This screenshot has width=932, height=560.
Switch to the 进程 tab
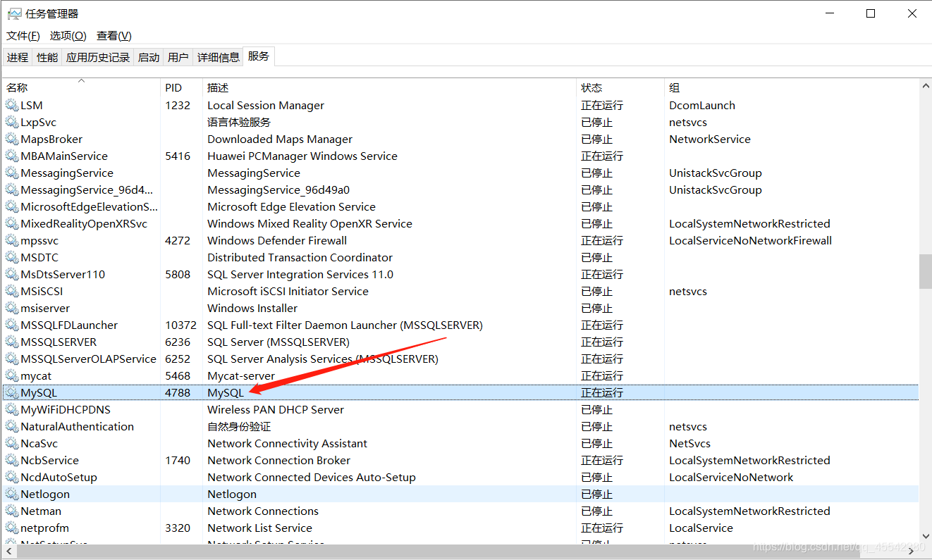click(18, 57)
